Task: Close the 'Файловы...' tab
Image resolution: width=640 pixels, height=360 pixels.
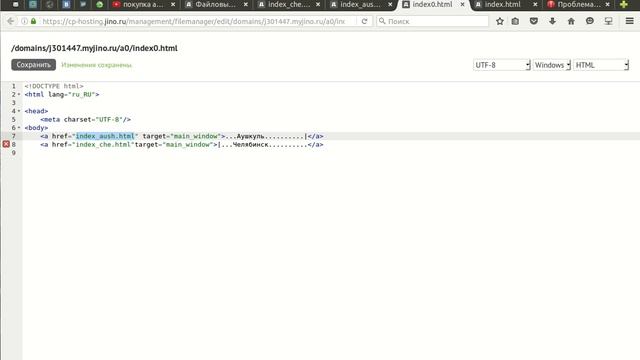Action: 245,4
